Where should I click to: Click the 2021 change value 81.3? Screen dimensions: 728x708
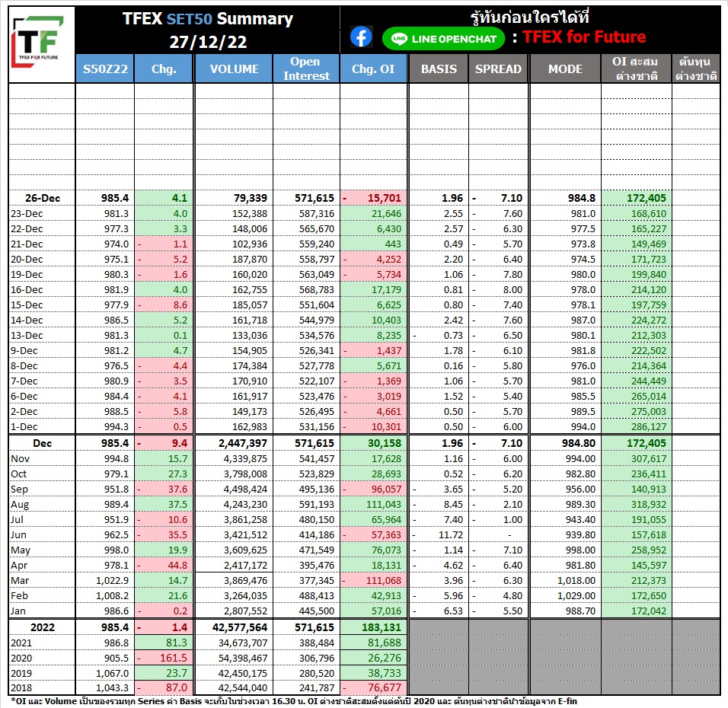(177, 643)
